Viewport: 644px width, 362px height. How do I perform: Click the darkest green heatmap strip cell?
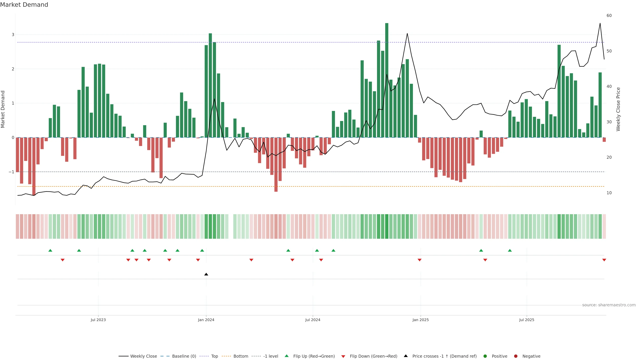[387, 226]
